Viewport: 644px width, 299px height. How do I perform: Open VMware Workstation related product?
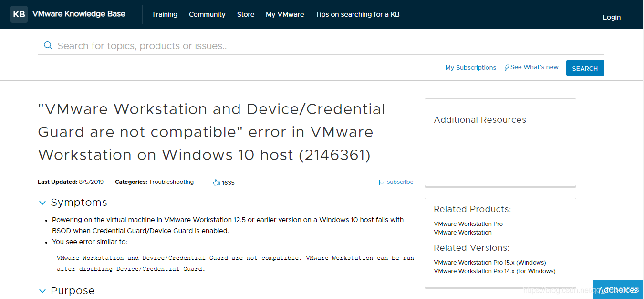[463, 233]
